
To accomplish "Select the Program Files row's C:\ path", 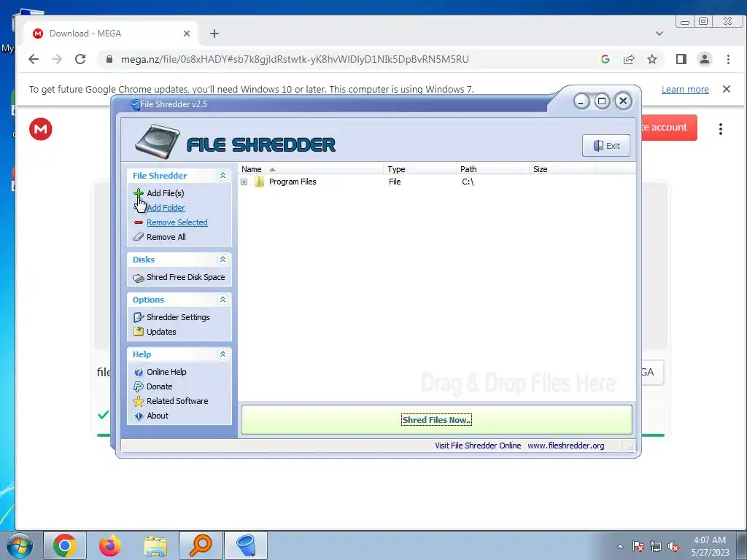I will [468, 182].
